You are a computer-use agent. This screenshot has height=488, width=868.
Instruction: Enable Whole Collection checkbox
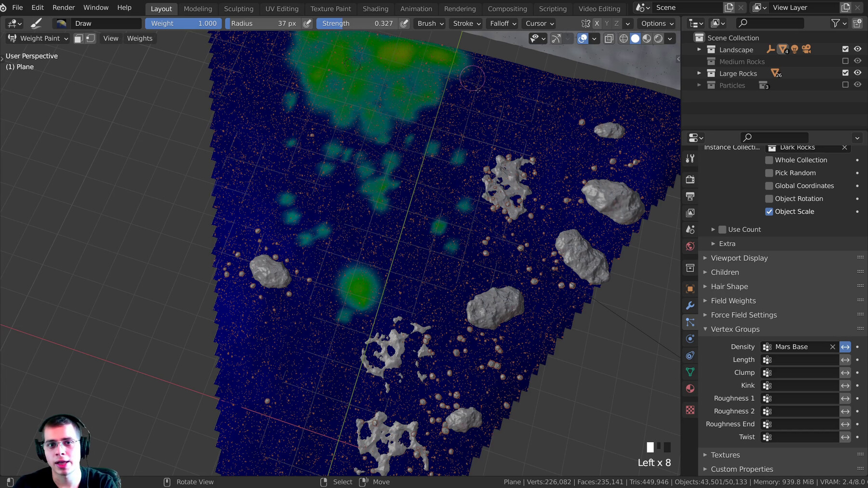[x=769, y=160]
